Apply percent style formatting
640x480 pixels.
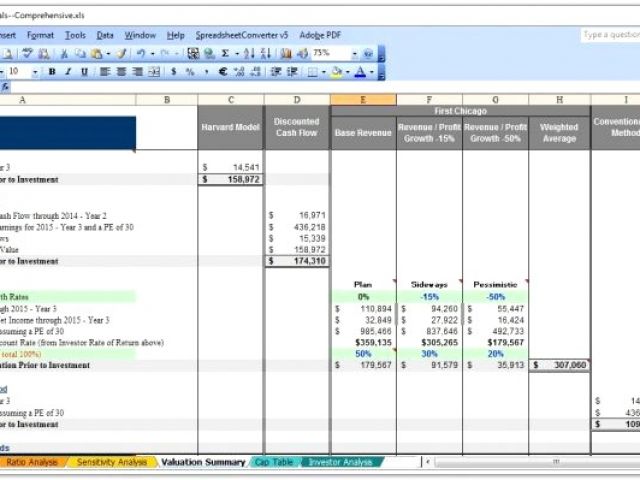[190, 72]
